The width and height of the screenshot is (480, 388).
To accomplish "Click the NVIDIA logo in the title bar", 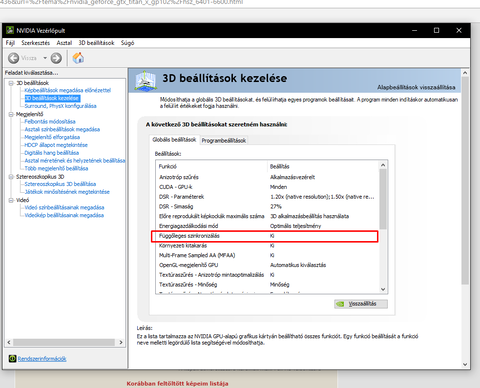I will 10,30.
